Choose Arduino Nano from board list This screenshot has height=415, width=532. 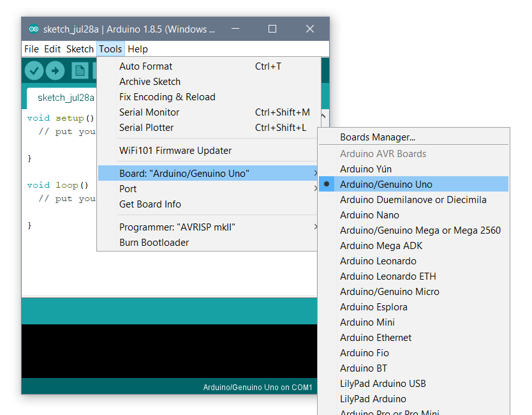tap(369, 215)
